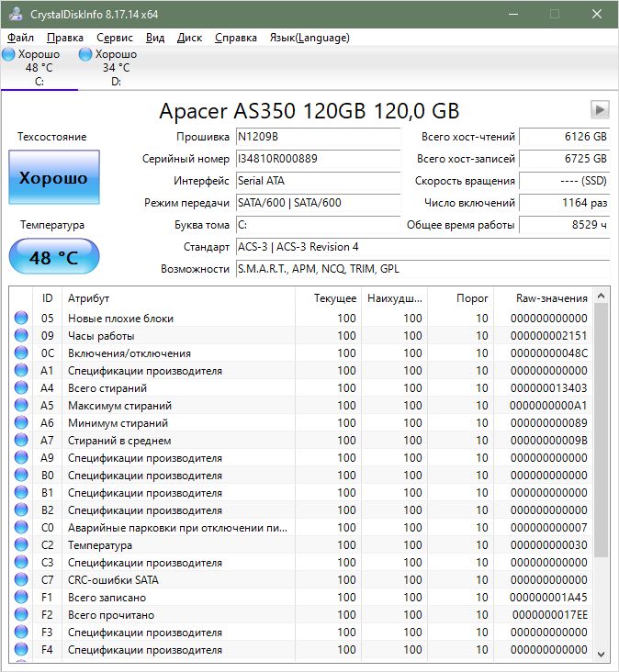Click the 48 °C temperature indicator
Image resolution: width=619 pixels, height=672 pixels.
(54, 257)
